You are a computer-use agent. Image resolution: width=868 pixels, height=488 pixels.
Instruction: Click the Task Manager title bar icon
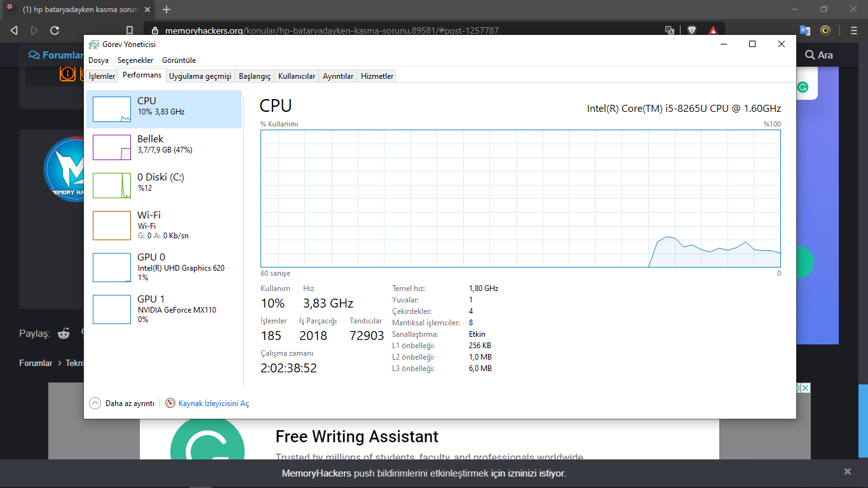point(94,44)
